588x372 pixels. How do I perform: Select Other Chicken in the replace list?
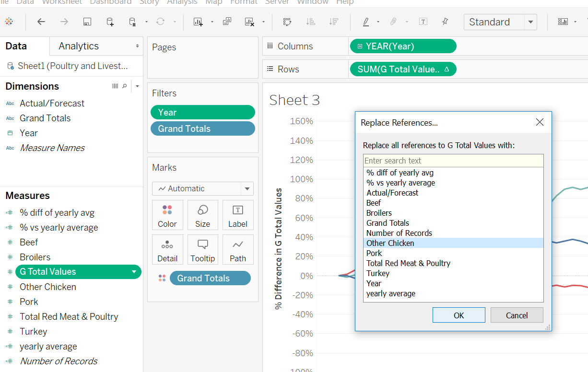(390, 243)
